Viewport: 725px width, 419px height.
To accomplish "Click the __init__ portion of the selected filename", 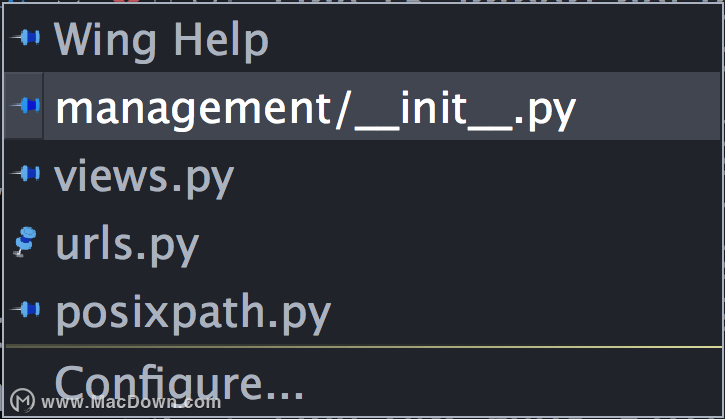I will (434, 110).
